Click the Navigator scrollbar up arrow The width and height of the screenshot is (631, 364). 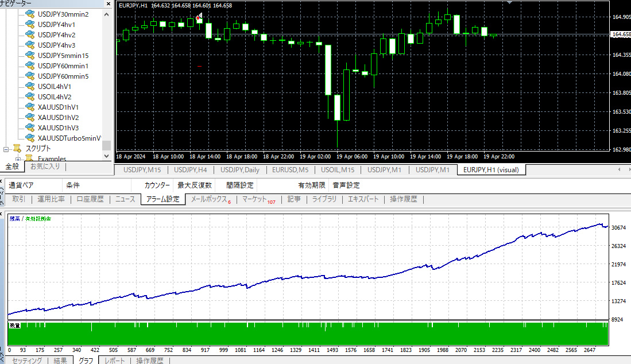point(106,14)
